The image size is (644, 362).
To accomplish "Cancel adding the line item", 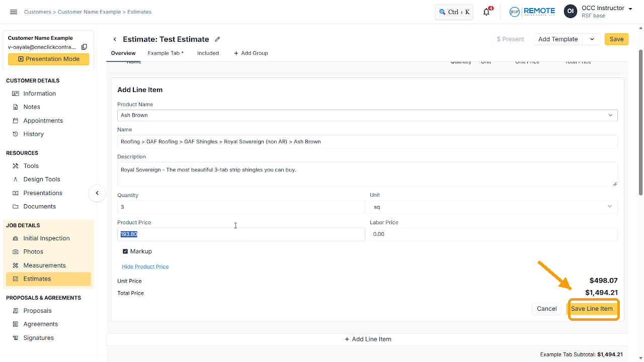I will (x=546, y=309).
